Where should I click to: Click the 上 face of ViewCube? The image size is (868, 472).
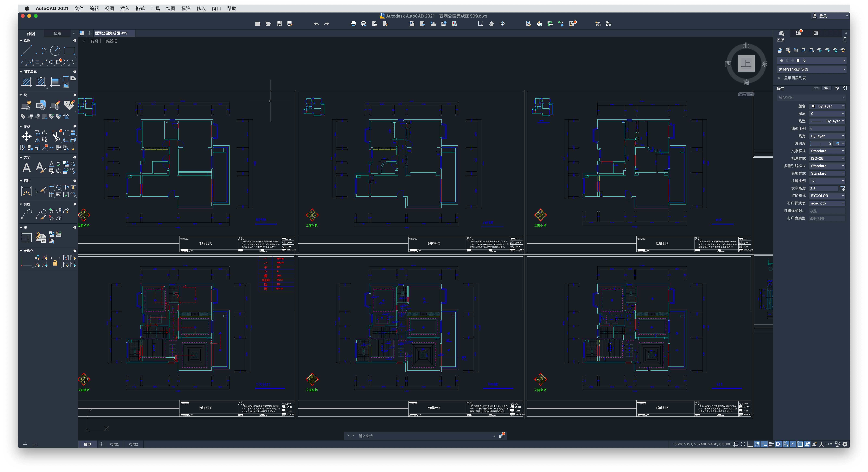[x=746, y=63]
